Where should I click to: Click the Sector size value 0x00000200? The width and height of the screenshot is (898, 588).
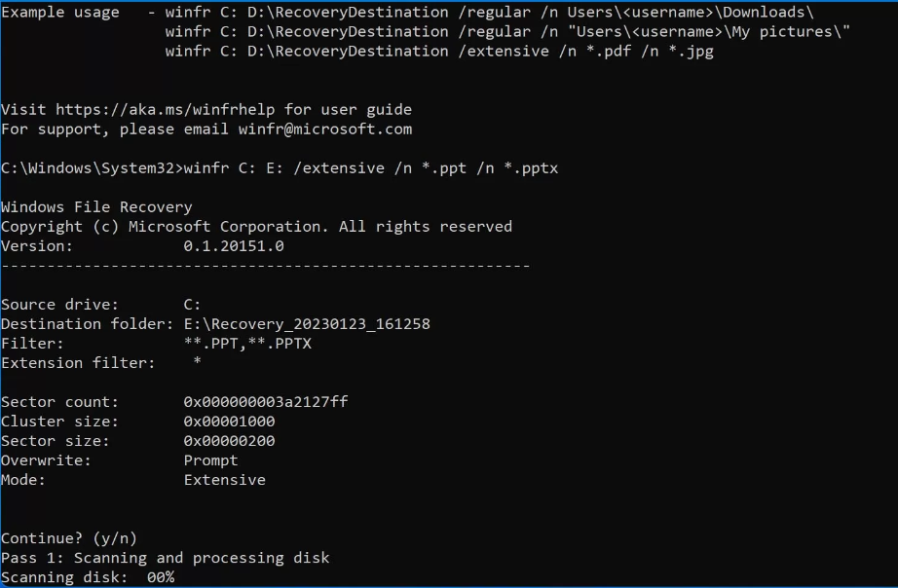tap(229, 441)
